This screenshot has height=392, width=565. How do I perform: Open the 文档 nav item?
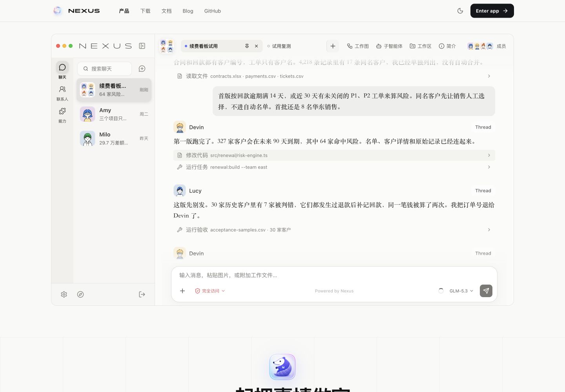(166, 11)
